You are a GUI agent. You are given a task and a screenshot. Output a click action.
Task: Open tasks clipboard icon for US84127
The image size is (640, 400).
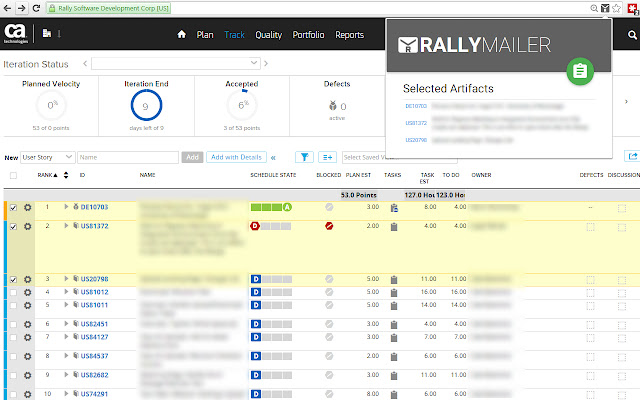click(x=394, y=338)
